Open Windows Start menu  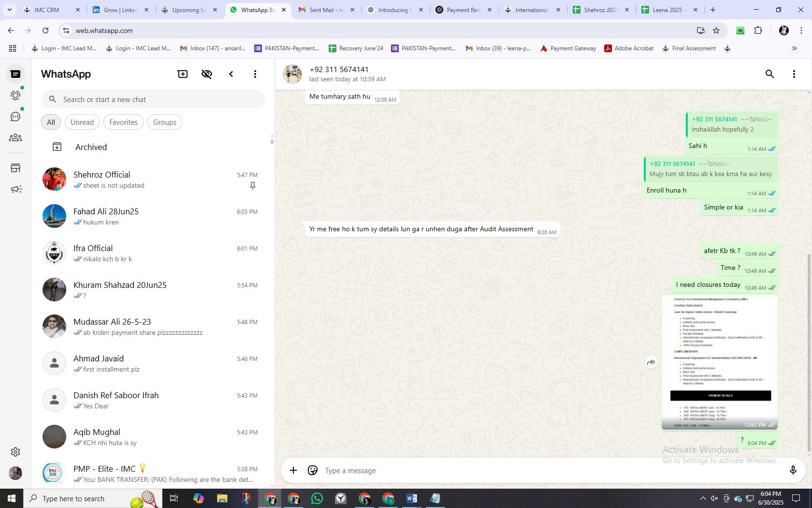pos(12,498)
